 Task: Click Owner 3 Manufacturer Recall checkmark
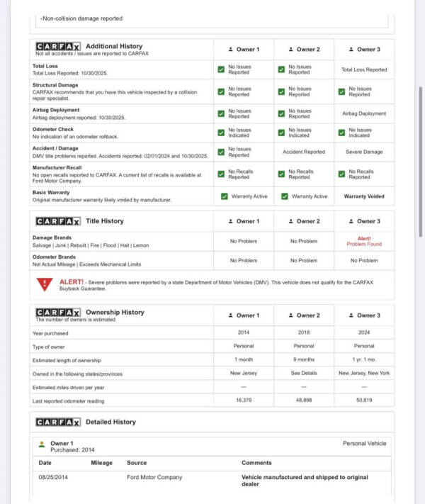click(341, 174)
